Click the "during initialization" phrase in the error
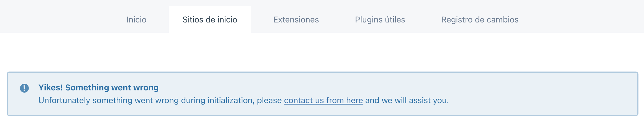Screen dimensions: 644x122 click(217, 100)
